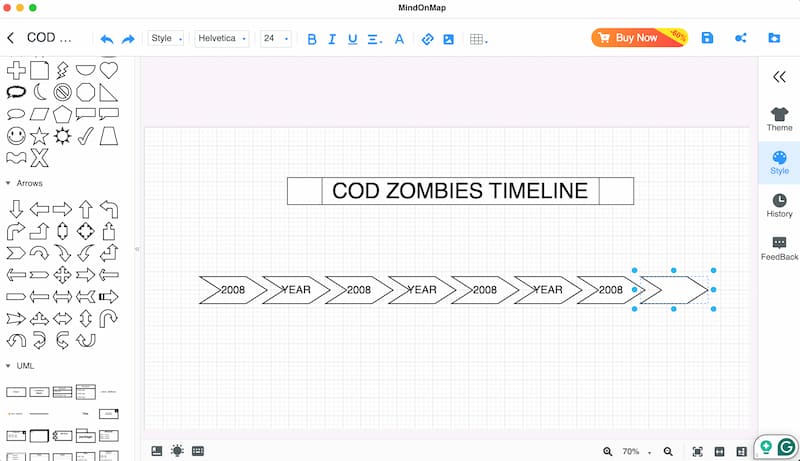Viewport: 800px width, 461px height.
Task: Open the History panel
Action: click(x=779, y=206)
